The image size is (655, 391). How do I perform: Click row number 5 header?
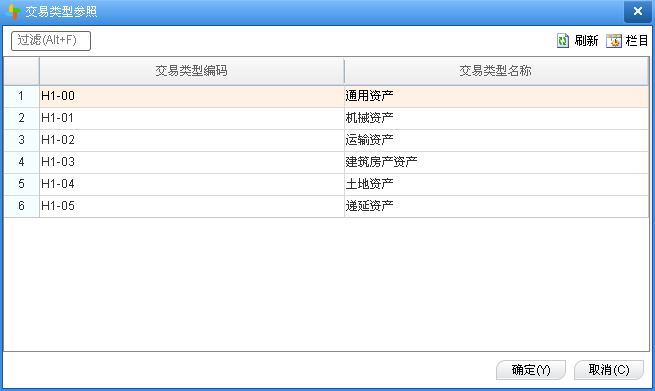[x=21, y=184]
